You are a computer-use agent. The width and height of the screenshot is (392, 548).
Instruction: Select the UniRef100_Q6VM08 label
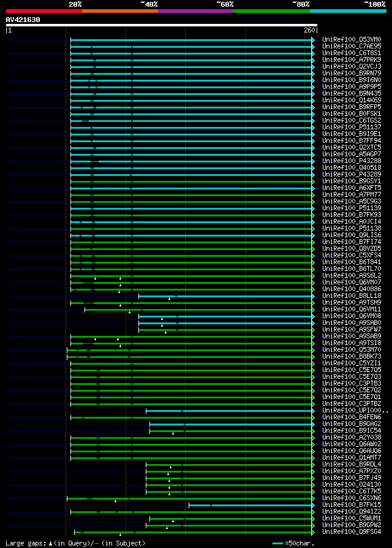(352, 316)
